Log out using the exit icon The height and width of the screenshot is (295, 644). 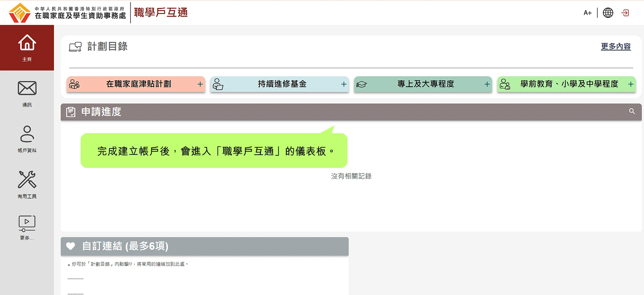coord(625,13)
